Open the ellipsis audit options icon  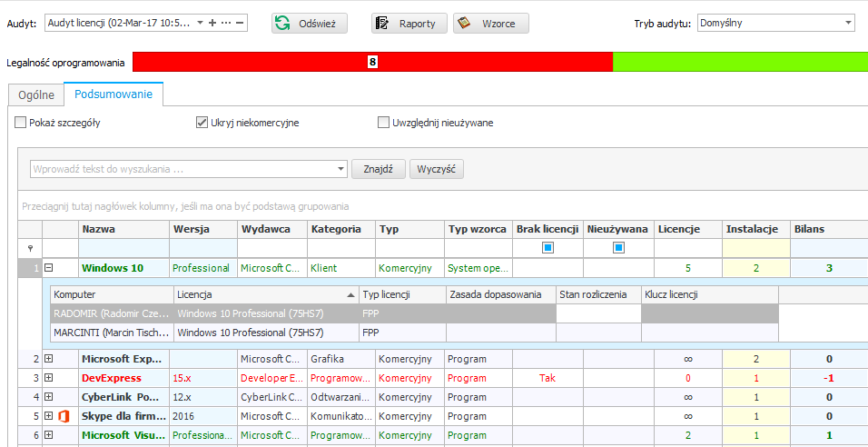(x=226, y=23)
